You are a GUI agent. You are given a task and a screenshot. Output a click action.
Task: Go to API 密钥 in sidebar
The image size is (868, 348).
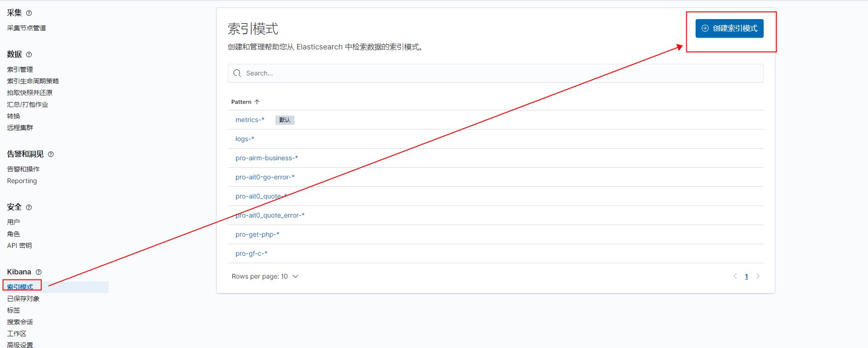point(19,246)
